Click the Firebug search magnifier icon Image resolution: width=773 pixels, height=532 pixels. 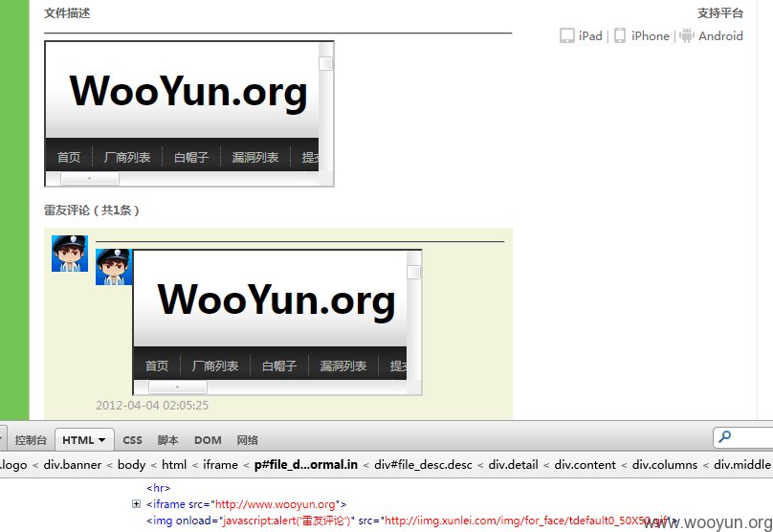[x=725, y=437]
